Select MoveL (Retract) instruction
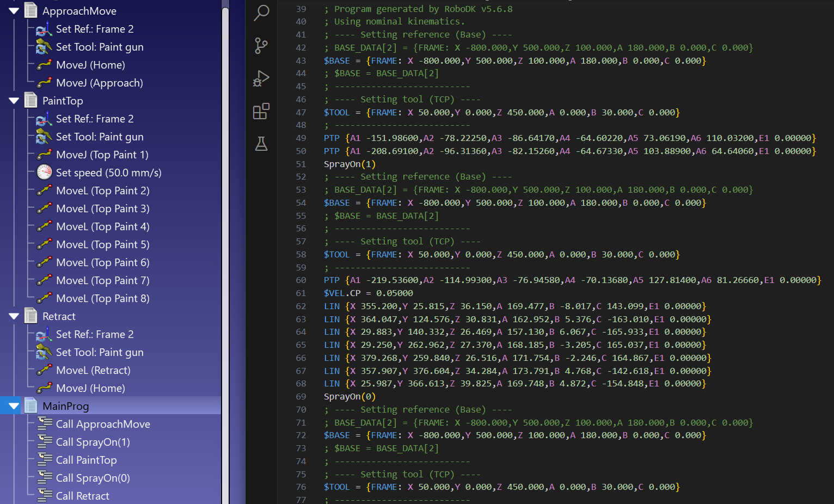This screenshot has width=834, height=504. click(93, 370)
